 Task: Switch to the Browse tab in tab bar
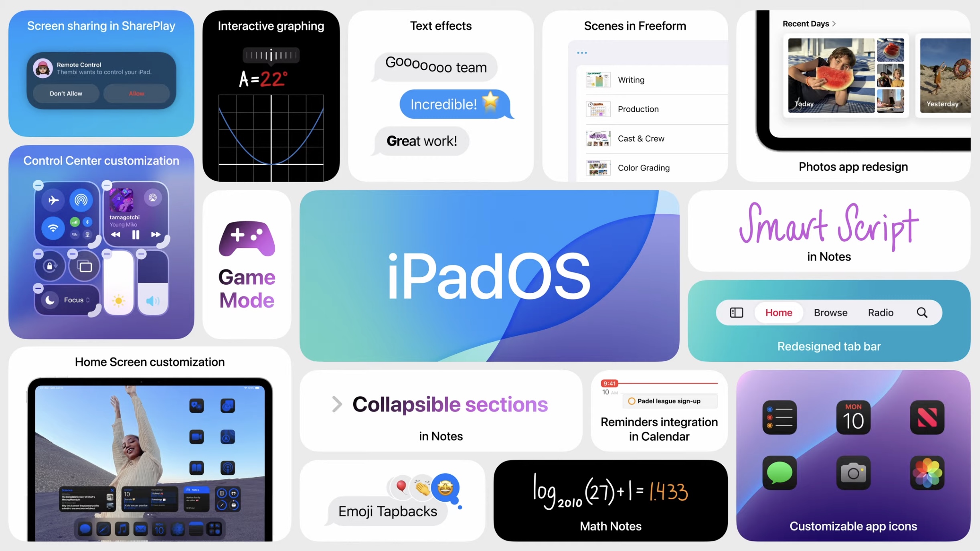(x=830, y=312)
